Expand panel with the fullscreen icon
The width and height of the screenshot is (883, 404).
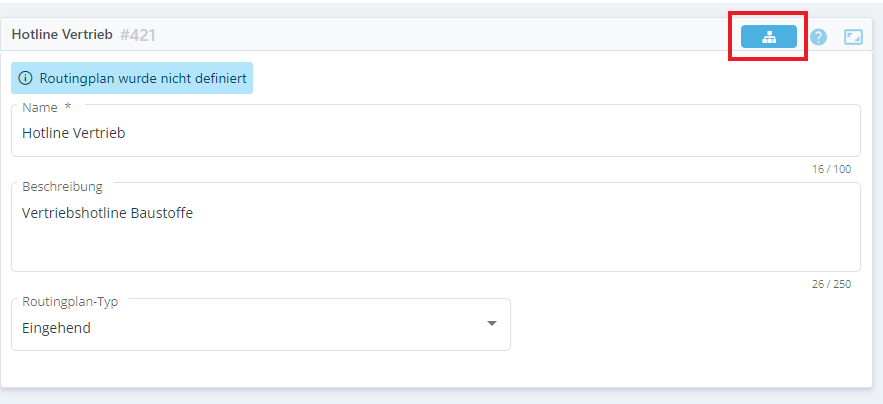click(x=853, y=37)
